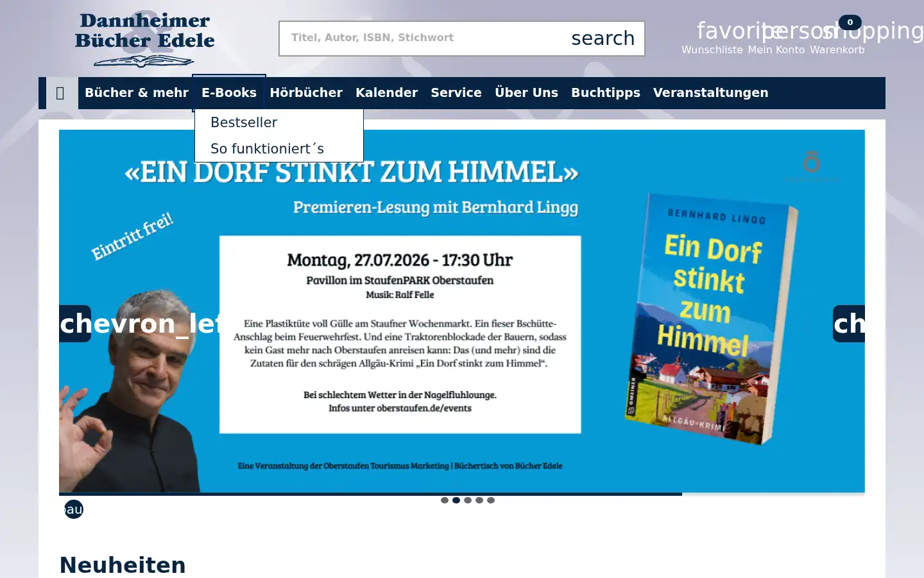Open the Buchtipps menu
924x578 pixels.
click(606, 93)
